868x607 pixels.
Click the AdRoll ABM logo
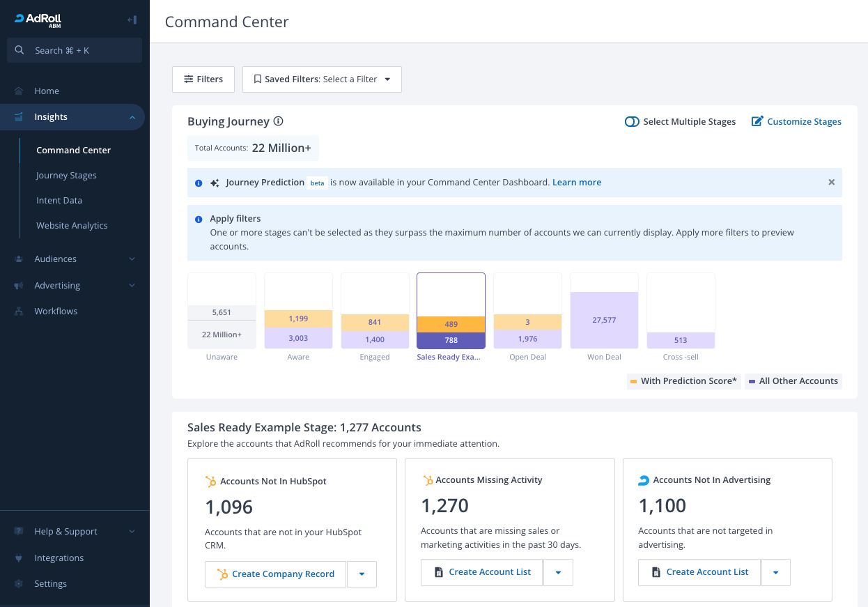(x=38, y=20)
